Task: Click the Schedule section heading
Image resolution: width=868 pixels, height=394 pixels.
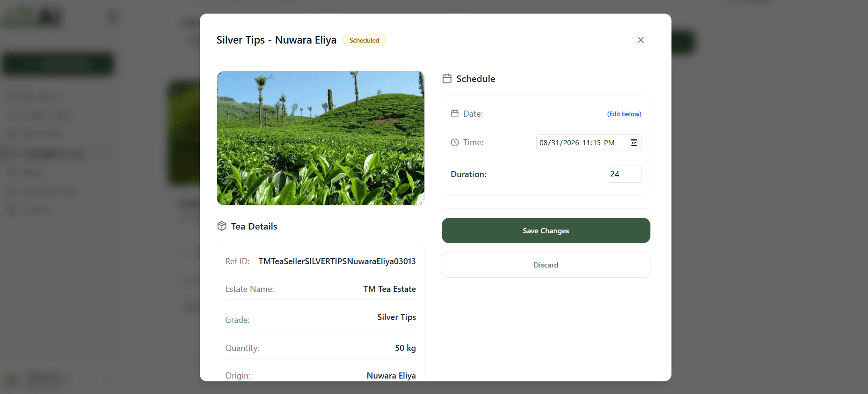Action: (x=476, y=79)
